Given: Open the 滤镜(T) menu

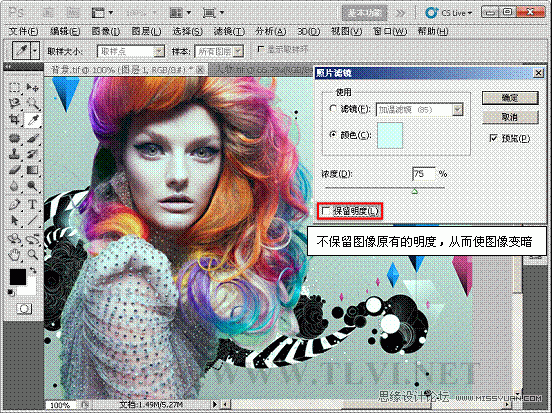Looking at the screenshot, I should click(x=229, y=31).
